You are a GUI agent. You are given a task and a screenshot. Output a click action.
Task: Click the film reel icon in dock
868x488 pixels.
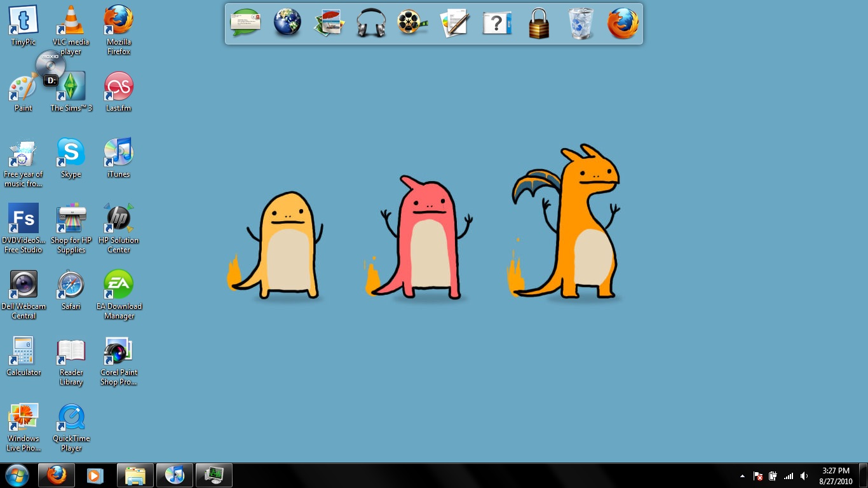click(412, 24)
